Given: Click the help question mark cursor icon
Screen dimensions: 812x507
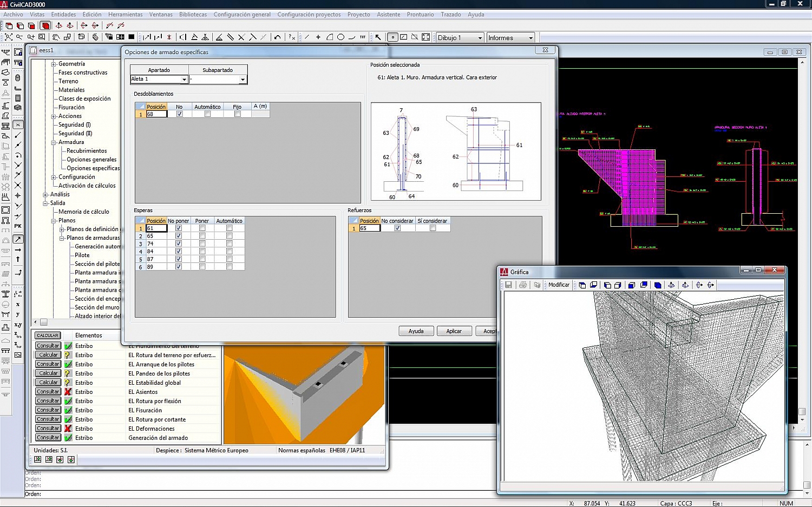Looking at the screenshot, I should (292, 37).
